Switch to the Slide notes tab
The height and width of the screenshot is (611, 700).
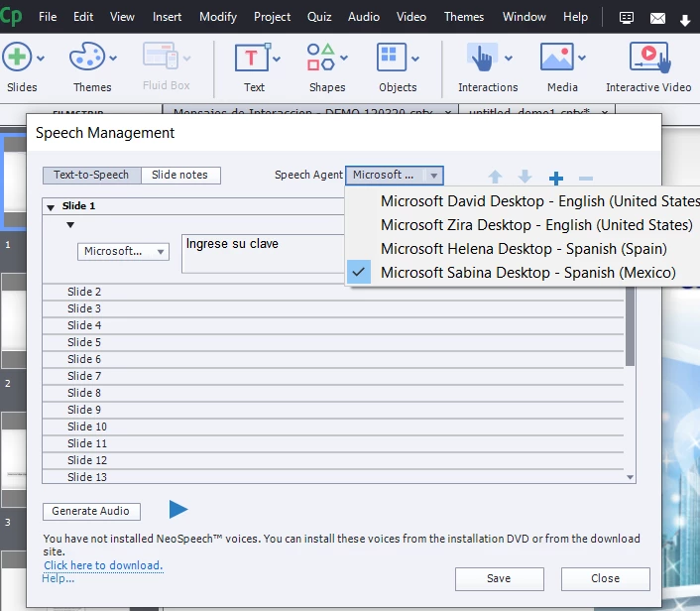point(179,176)
